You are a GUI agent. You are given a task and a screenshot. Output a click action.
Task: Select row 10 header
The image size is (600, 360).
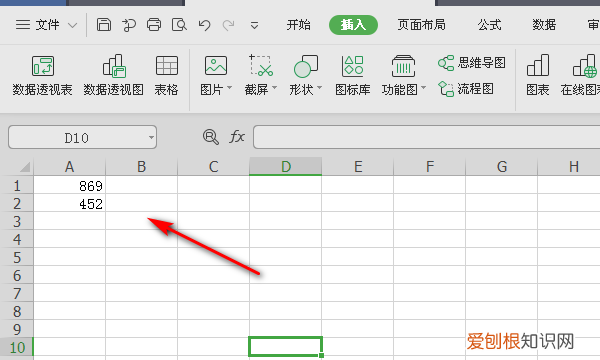point(17,347)
